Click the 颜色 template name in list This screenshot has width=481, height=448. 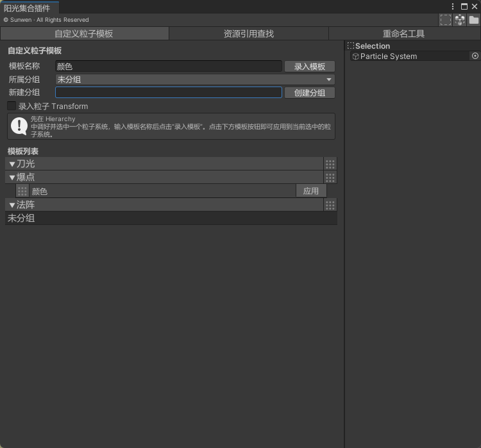click(40, 192)
